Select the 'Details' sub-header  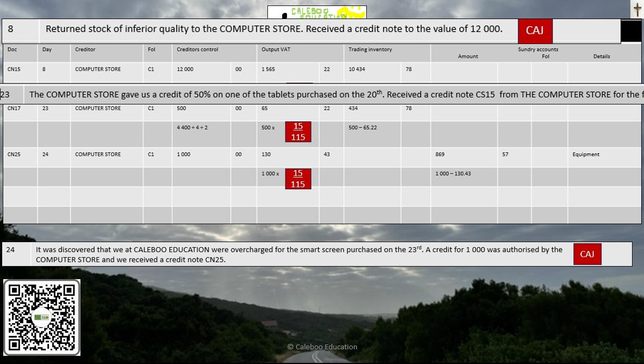pos(601,57)
